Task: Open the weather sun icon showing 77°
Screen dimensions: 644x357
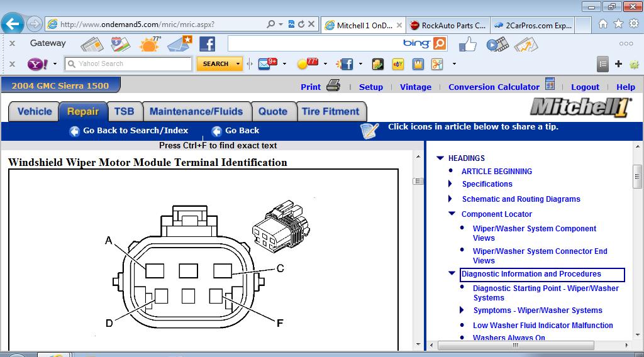Action: [150, 44]
